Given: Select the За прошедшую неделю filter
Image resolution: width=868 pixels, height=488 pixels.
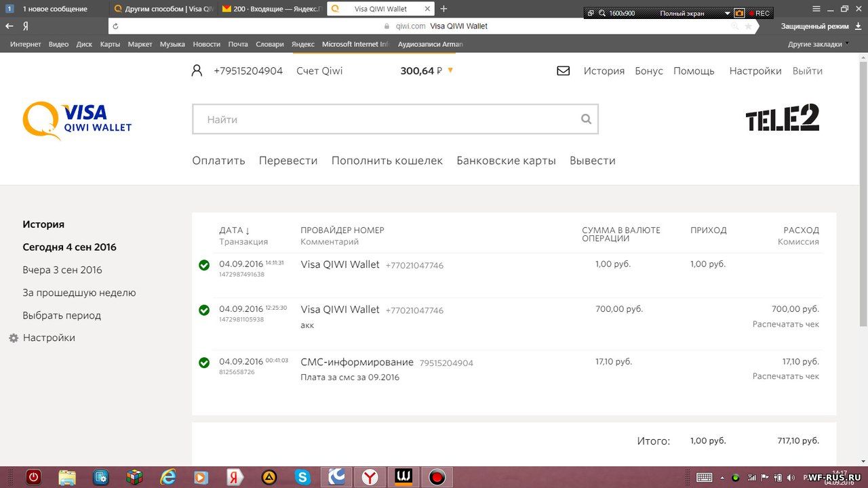Looking at the screenshot, I should pos(79,293).
